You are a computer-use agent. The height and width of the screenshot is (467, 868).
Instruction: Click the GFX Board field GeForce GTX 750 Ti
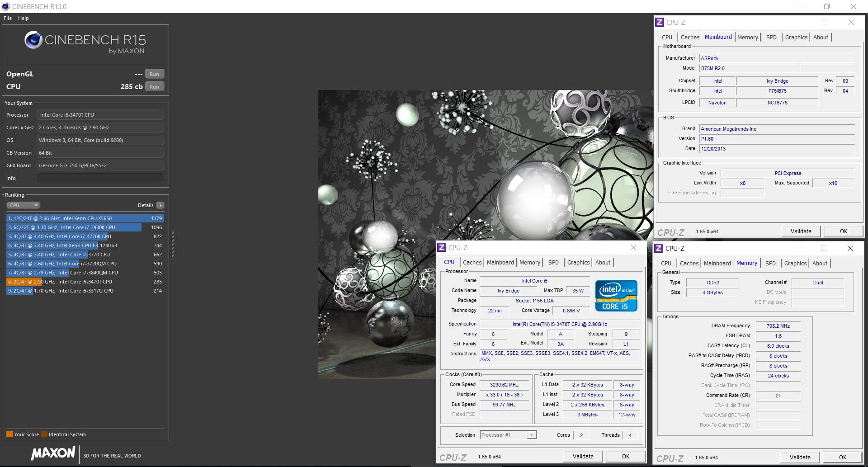coord(100,165)
